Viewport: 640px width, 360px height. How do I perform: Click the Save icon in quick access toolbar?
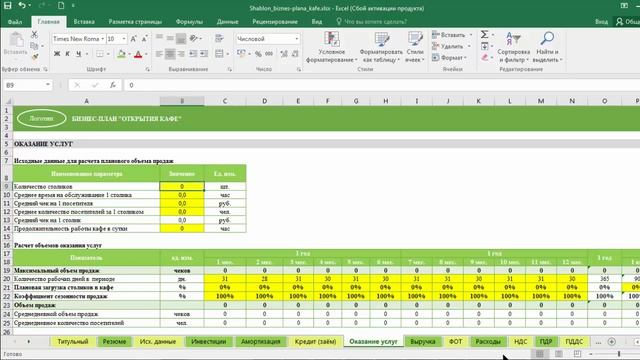click(x=7, y=5)
